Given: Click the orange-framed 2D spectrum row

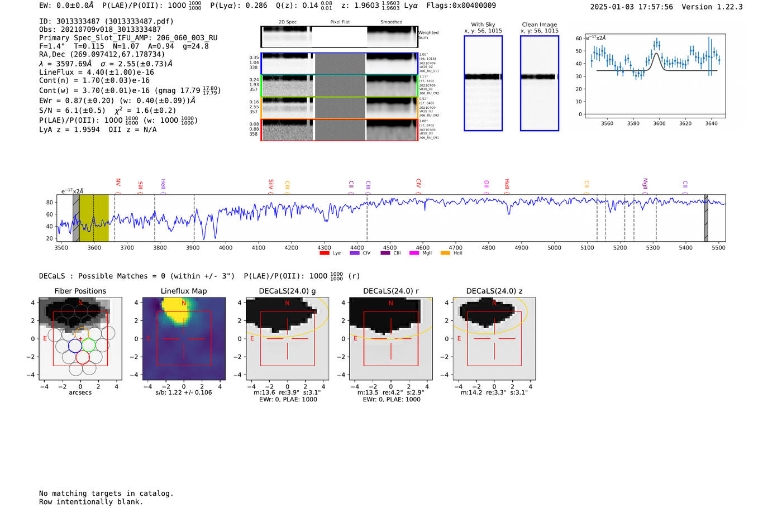Looking at the screenshot, I should pyautogui.click(x=339, y=108).
